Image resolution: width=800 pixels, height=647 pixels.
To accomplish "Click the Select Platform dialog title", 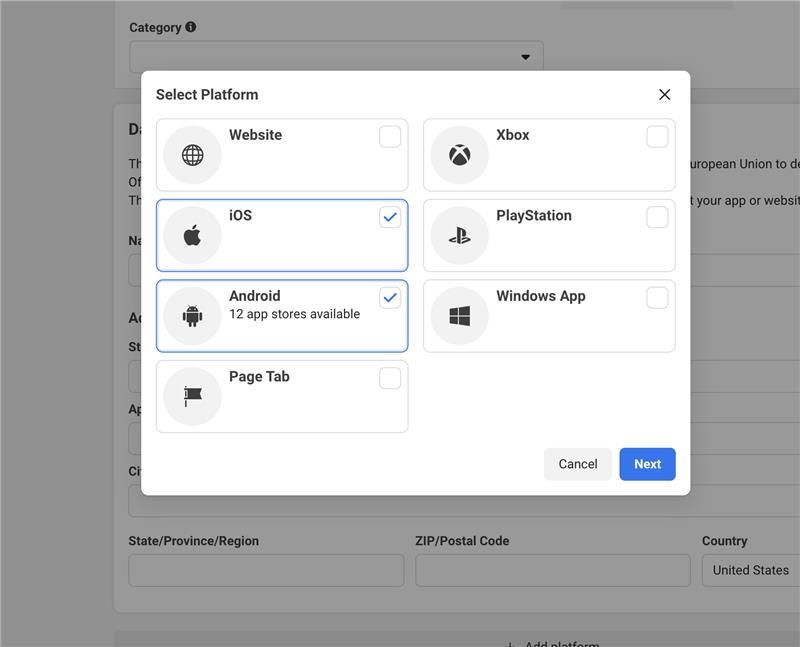I will [207, 94].
